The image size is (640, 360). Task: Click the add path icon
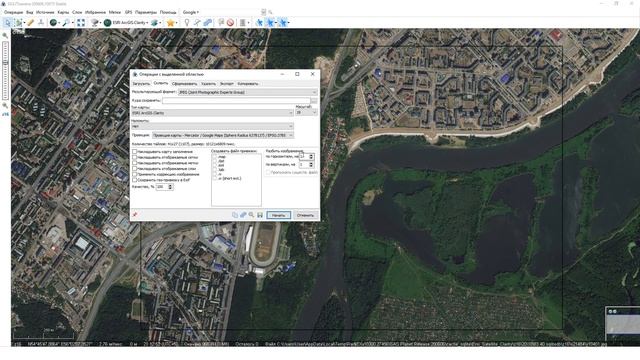pyautogui.click(x=197, y=22)
